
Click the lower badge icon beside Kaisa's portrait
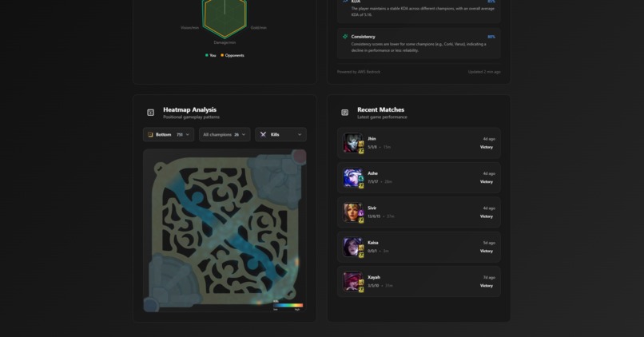coord(361,255)
